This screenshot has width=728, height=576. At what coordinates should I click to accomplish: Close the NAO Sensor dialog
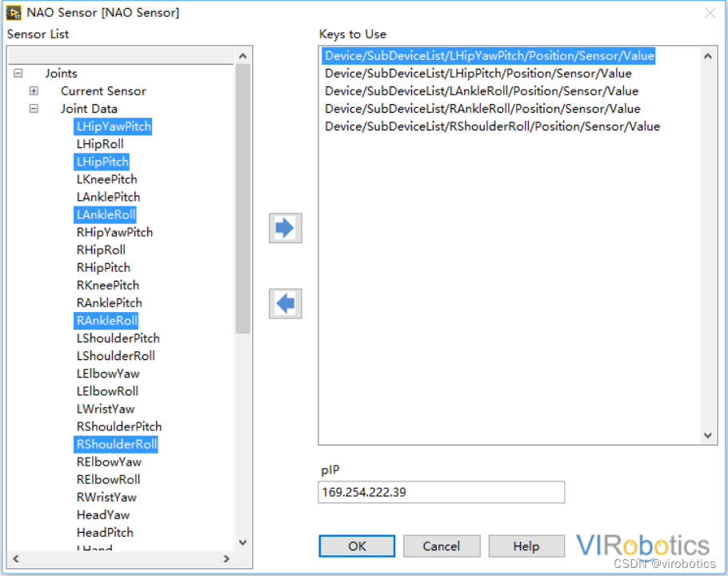(x=710, y=13)
